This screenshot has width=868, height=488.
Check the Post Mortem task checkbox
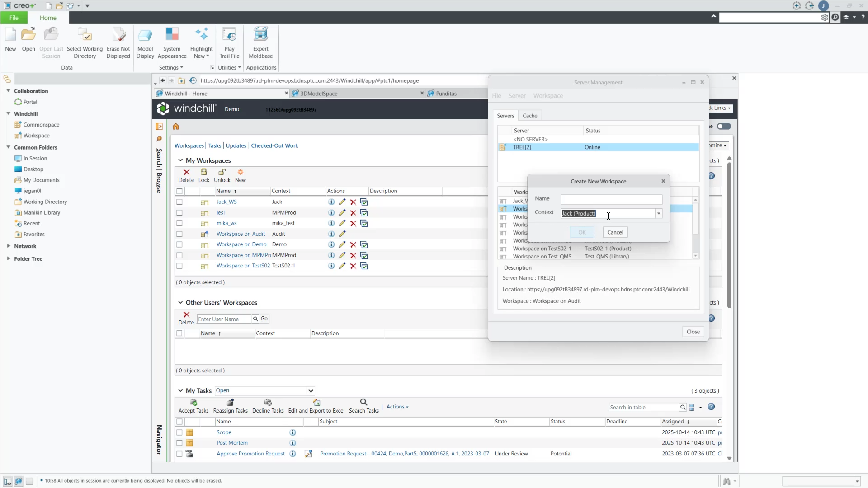179,443
